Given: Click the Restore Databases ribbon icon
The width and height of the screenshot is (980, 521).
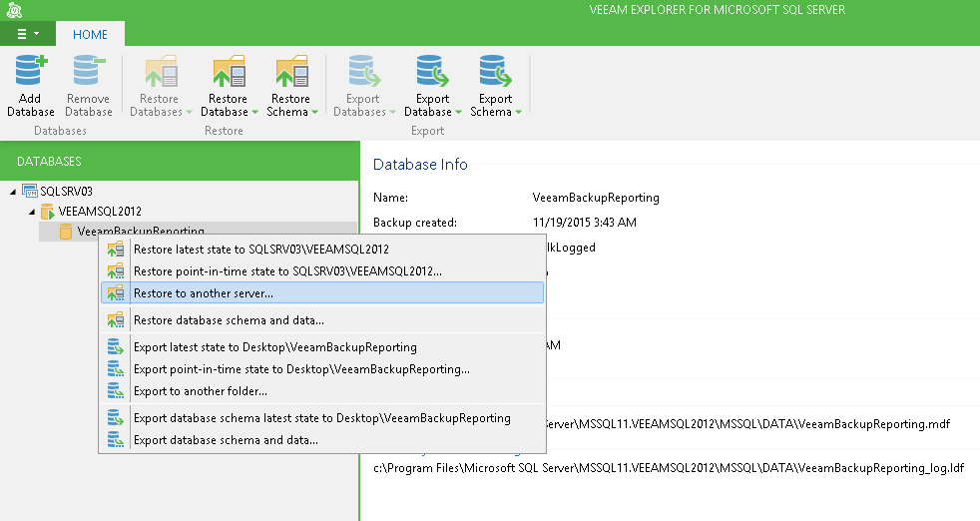Looking at the screenshot, I should click(x=162, y=70).
